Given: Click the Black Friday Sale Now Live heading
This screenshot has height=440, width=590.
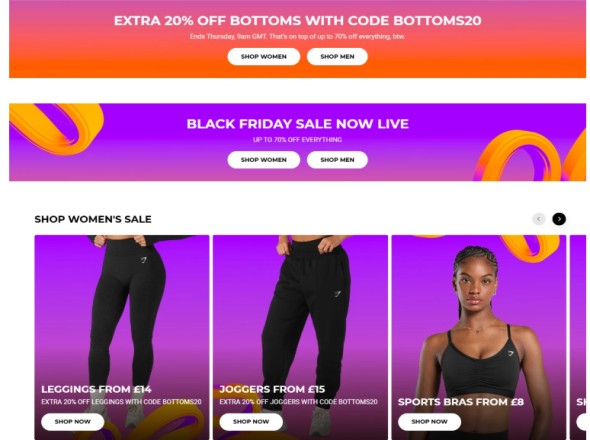Looking at the screenshot, I should 297,124.
